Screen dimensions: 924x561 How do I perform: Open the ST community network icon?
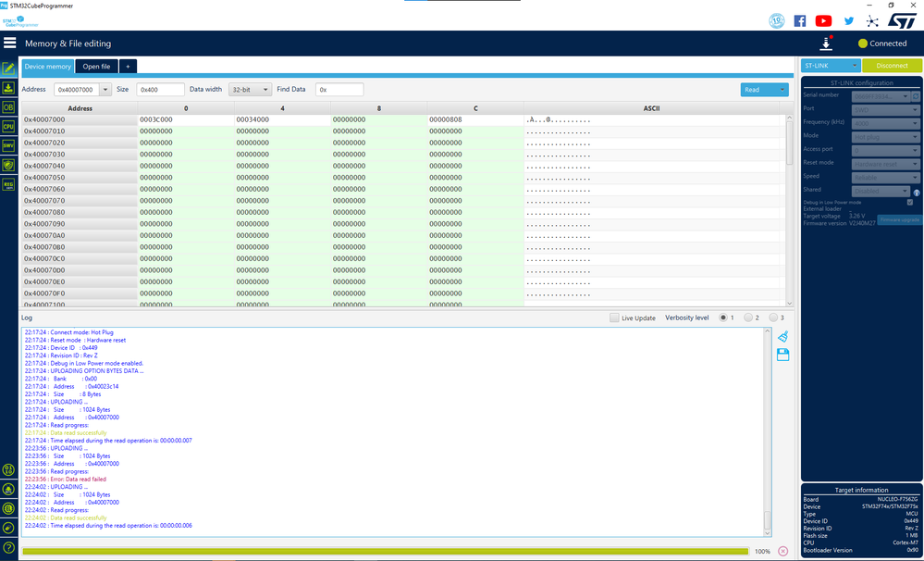coord(872,21)
